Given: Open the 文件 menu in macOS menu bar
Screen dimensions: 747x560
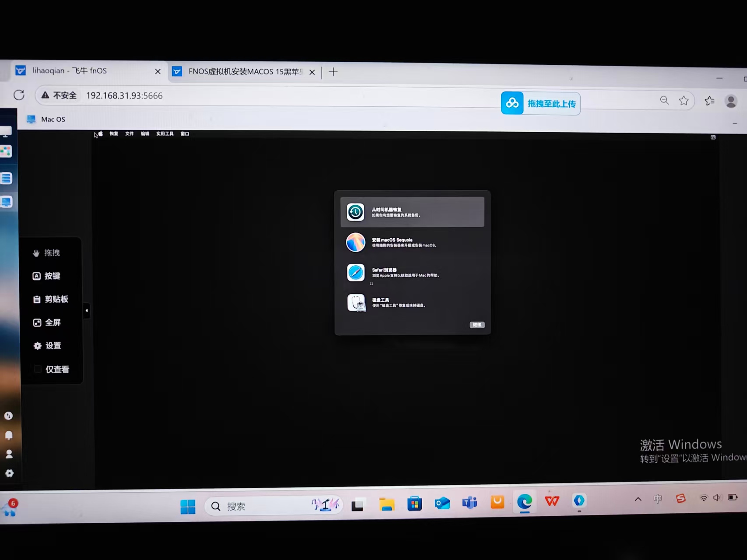Looking at the screenshot, I should [x=129, y=134].
